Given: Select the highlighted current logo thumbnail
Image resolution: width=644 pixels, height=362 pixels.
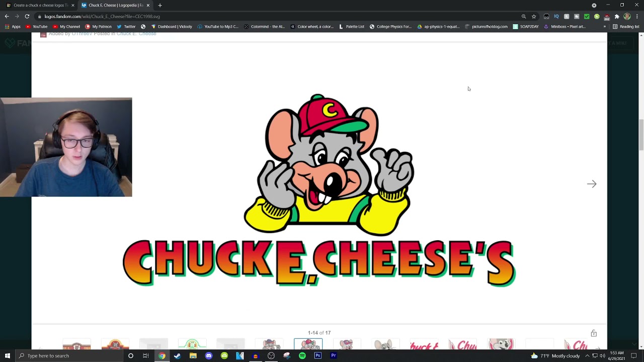Looking at the screenshot, I should [x=308, y=344].
